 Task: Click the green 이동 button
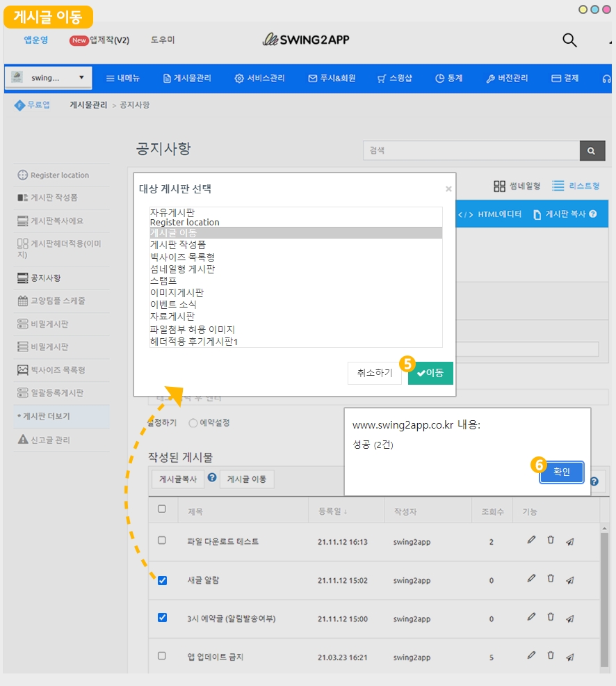(x=430, y=374)
